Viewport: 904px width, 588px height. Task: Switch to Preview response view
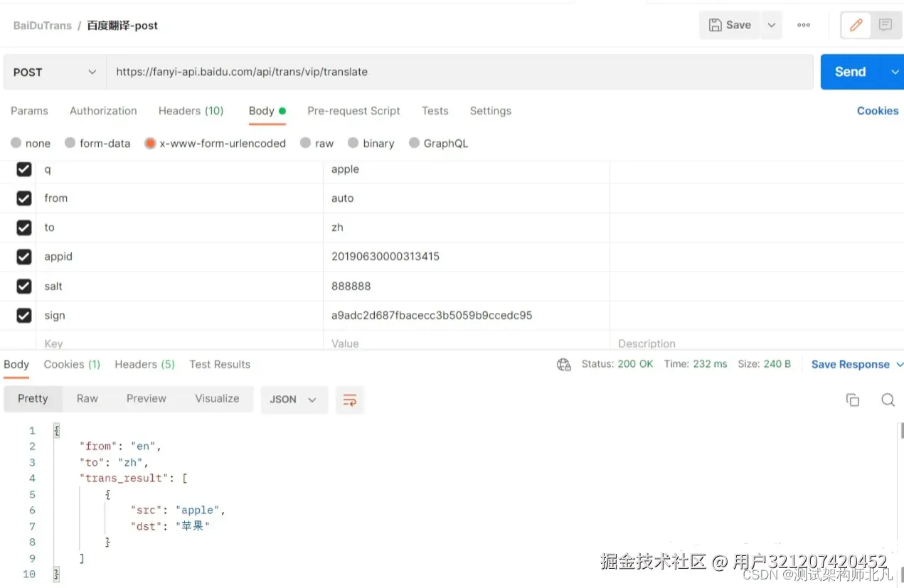click(147, 399)
